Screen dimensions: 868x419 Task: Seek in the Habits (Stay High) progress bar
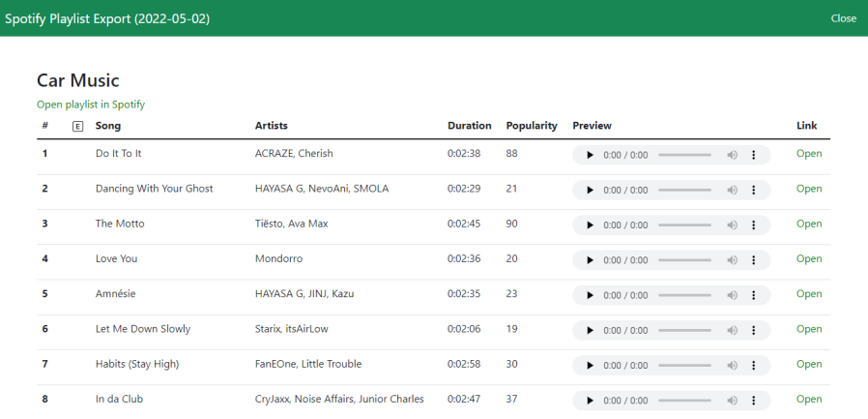[684, 365]
